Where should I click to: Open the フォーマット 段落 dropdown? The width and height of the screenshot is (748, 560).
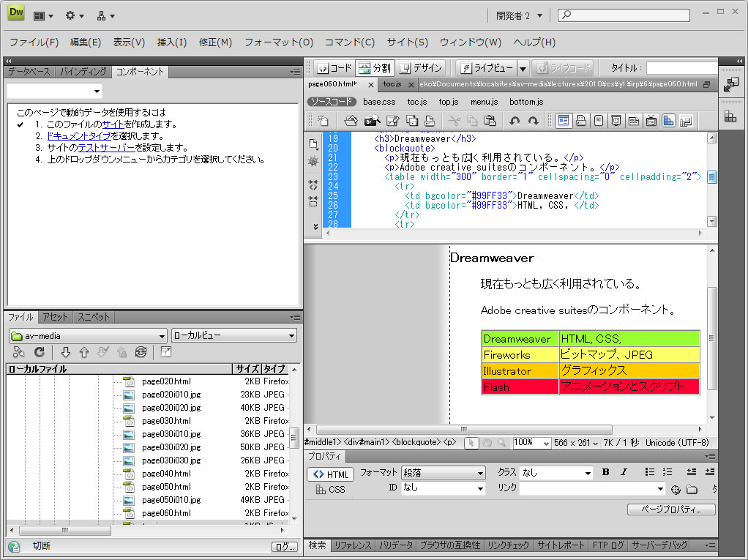[444, 473]
